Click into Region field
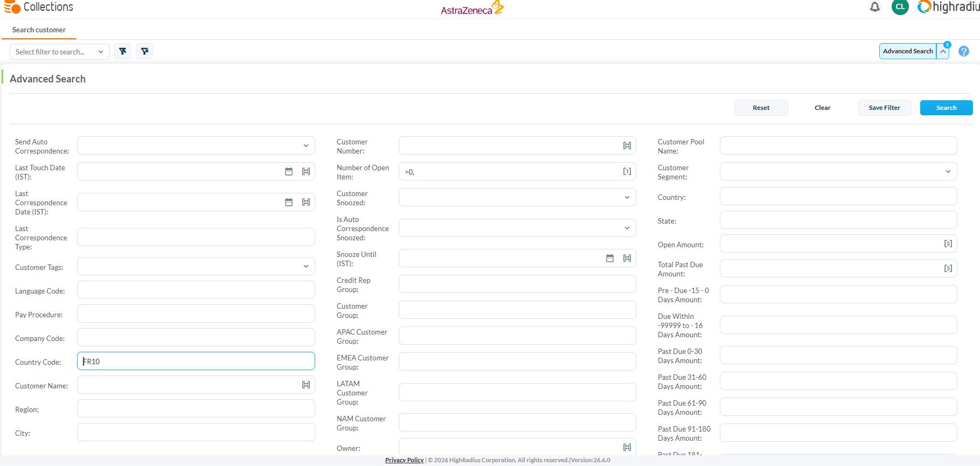 tap(196, 408)
